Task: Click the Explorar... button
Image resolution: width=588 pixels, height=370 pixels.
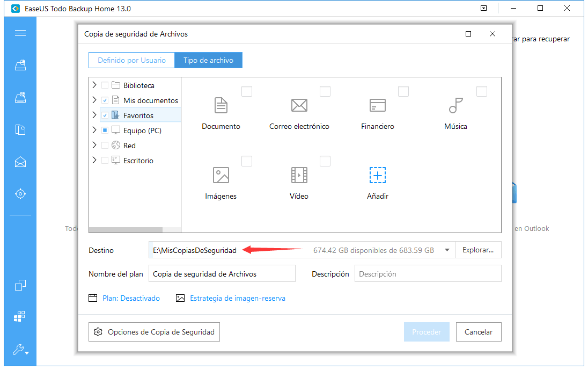Action: pos(478,250)
